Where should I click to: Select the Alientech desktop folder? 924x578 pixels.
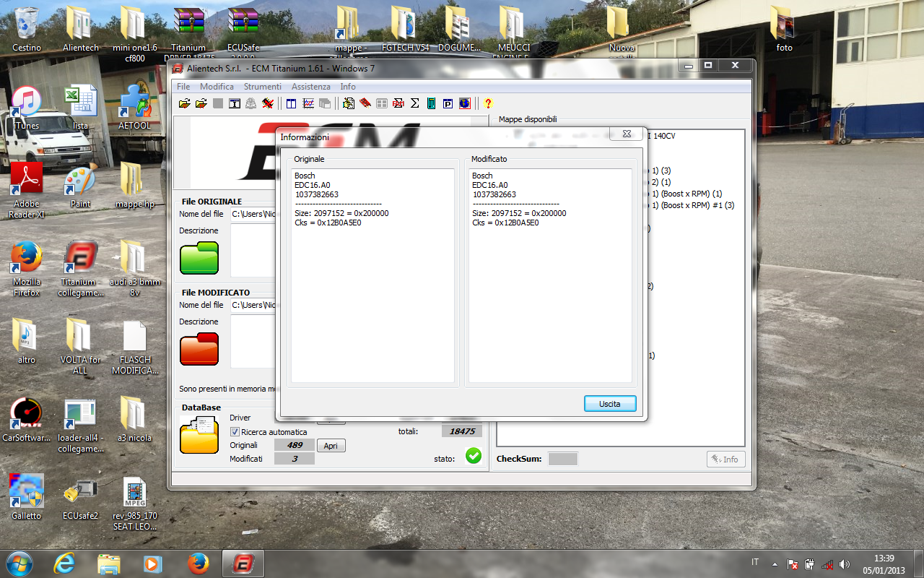pos(81,29)
